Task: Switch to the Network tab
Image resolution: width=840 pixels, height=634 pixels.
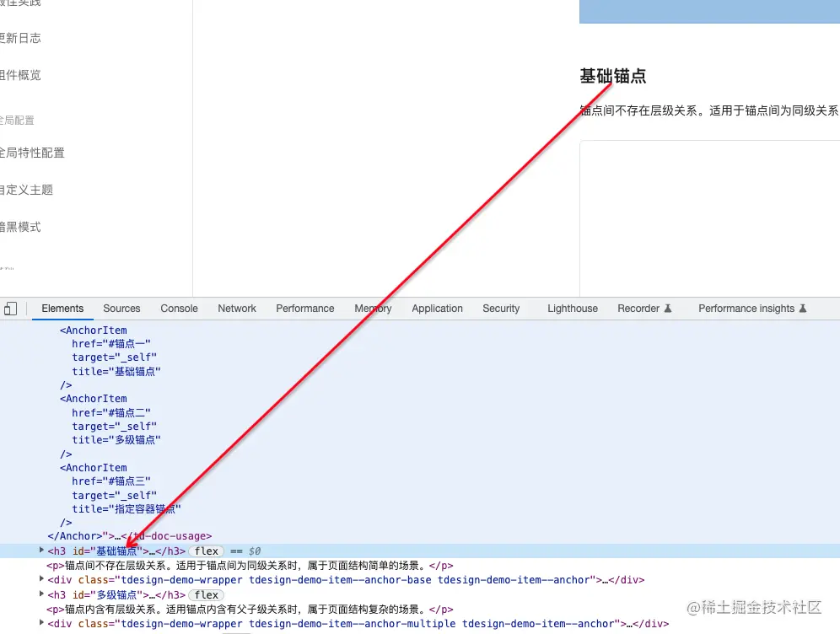Action: 237,309
